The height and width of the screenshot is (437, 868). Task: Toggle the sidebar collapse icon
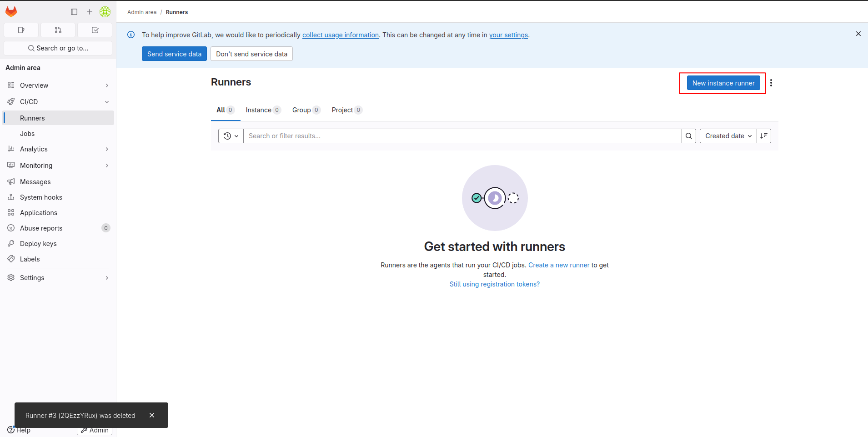click(74, 12)
